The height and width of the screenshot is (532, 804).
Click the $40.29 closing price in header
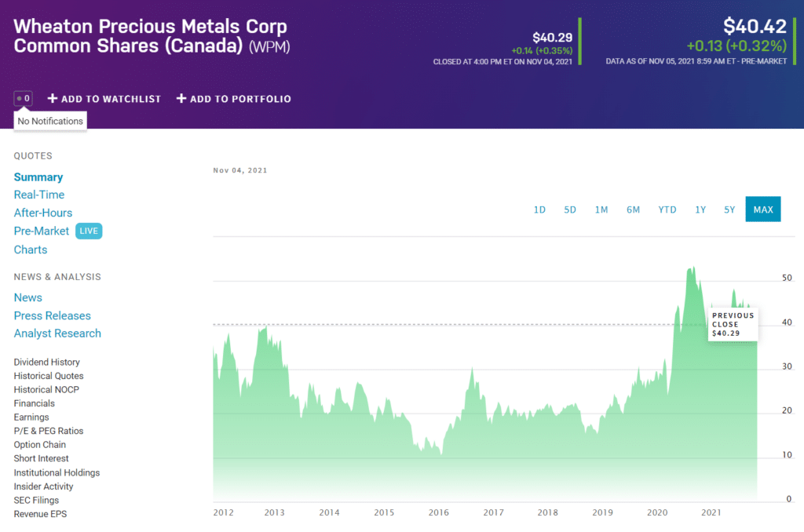click(x=552, y=38)
